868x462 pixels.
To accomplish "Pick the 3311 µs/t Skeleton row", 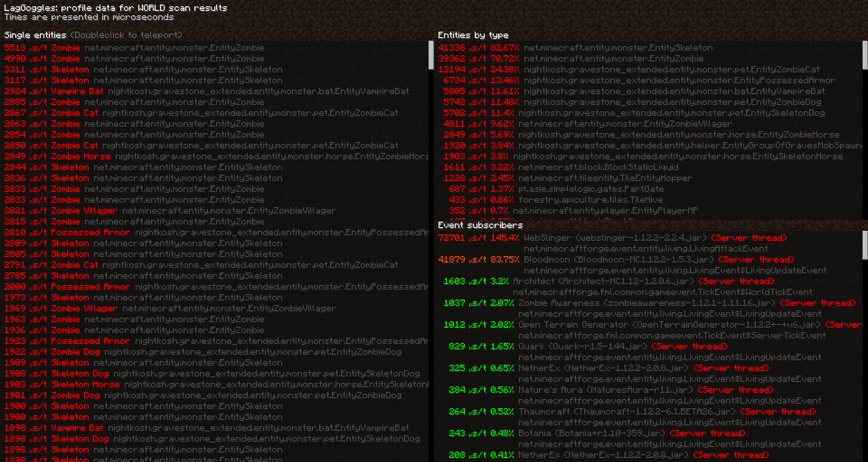I will pyautogui.click(x=143, y=69).
